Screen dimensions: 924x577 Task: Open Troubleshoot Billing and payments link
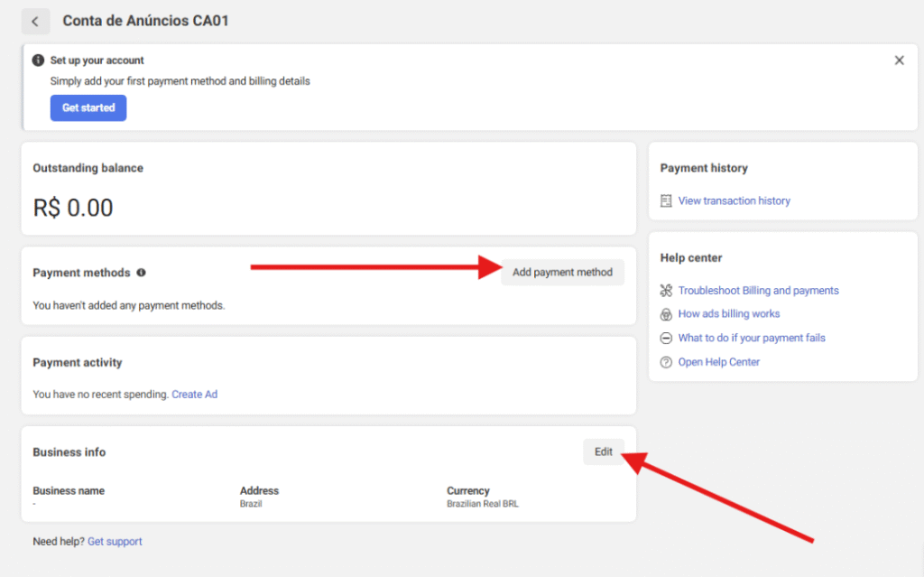(758, 291)
